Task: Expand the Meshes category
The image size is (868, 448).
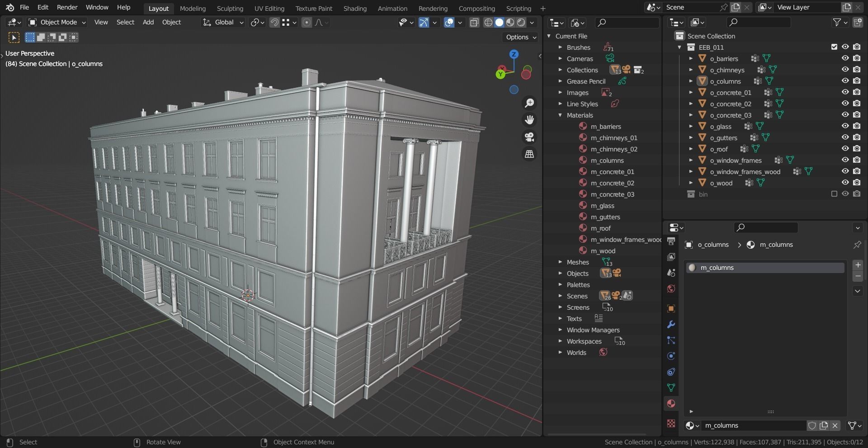Action: pos(560,262)
